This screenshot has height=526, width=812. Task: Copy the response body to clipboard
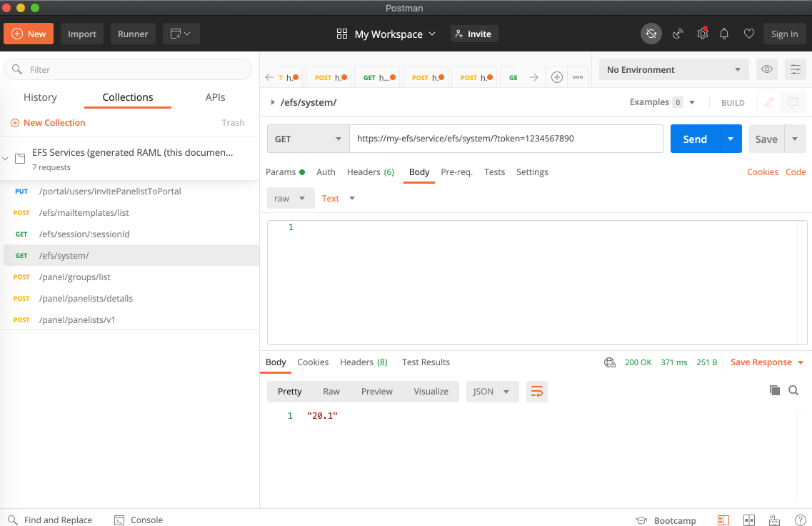click(775, 390)
